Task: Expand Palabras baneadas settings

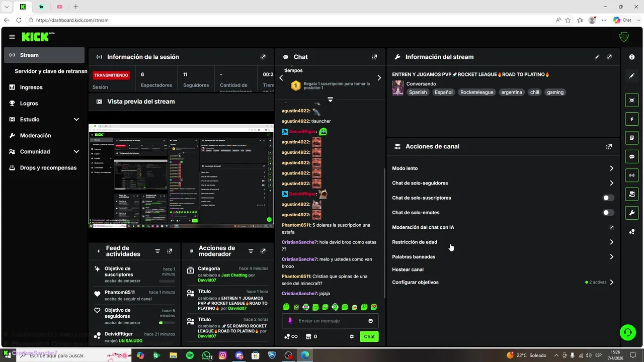Action: [503, 257]
